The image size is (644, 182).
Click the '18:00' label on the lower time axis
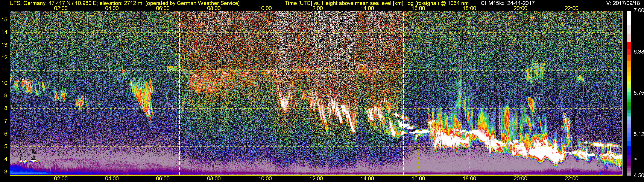(x=469, y=179)
